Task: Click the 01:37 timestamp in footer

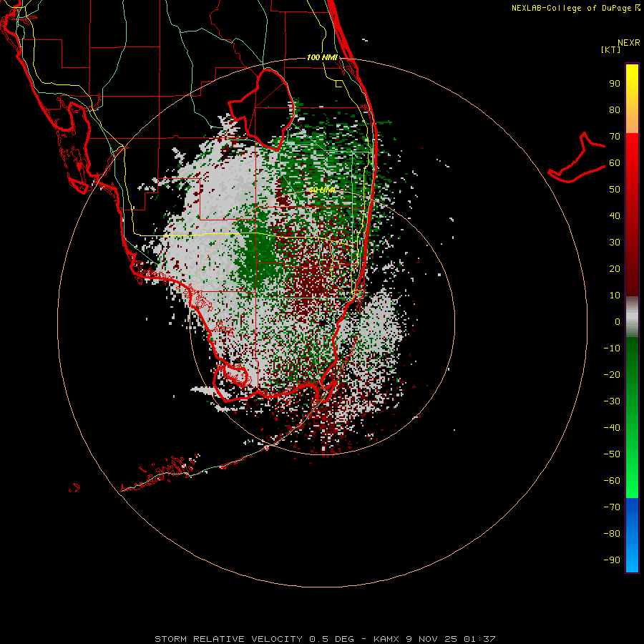Action: (x=479, y=639)
